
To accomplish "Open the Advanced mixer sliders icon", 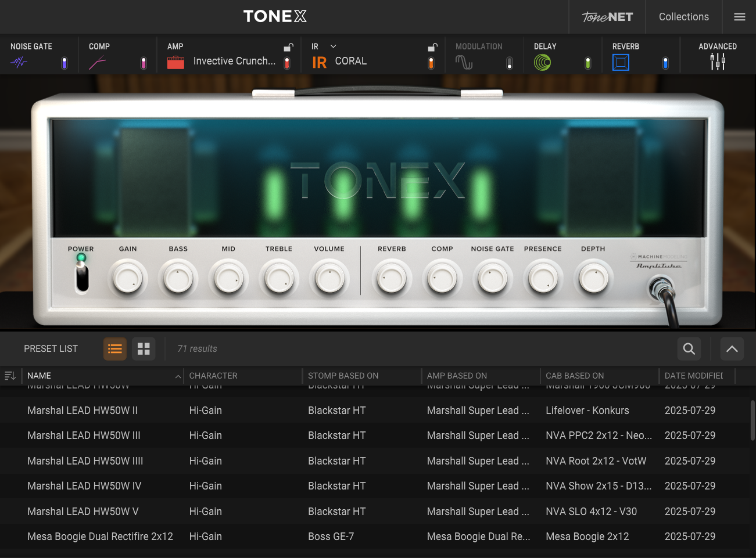I will (718, 62).
